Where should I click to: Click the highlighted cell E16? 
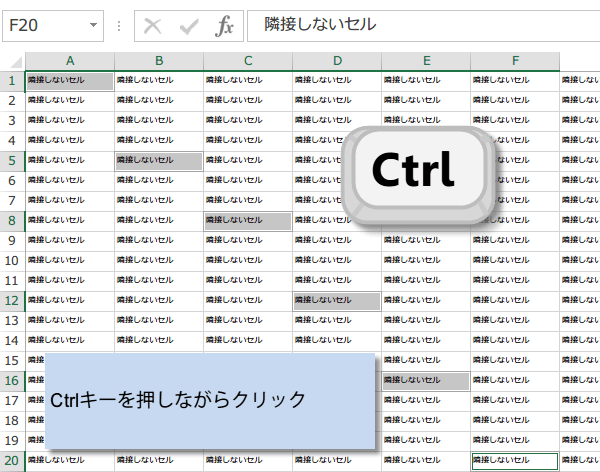point(426,380)
